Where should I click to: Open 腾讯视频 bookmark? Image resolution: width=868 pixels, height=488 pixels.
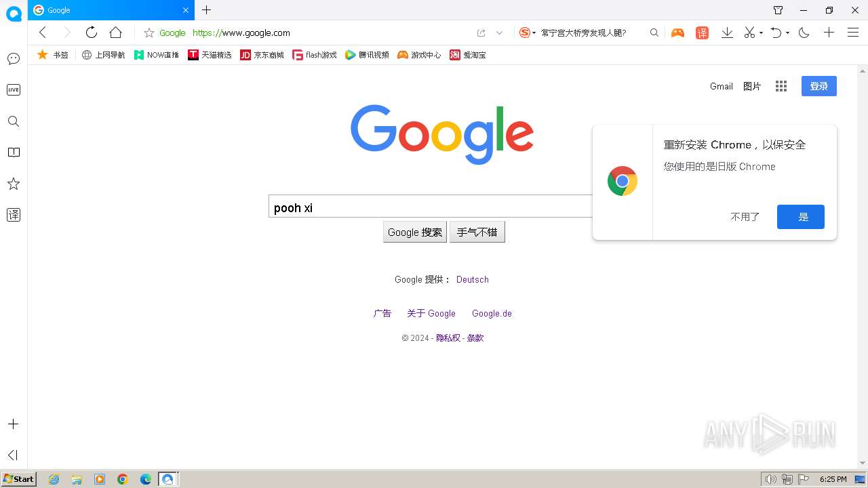367,55
